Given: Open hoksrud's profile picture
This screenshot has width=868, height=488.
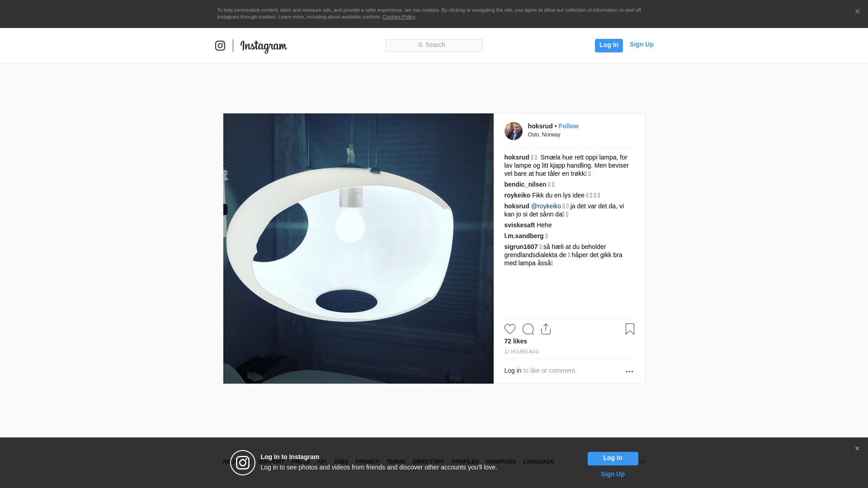Looking at the screenshot, I should pyautogui.click(x=513, y=131).
